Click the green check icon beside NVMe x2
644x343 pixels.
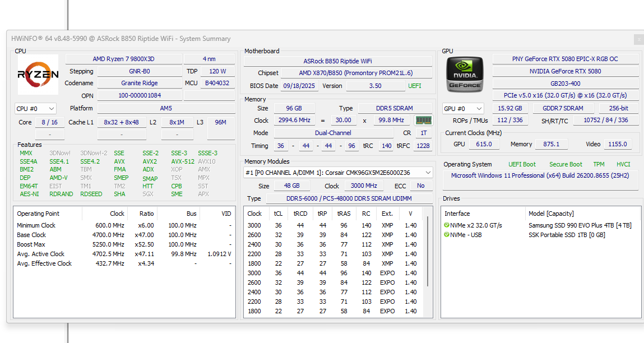447,225
